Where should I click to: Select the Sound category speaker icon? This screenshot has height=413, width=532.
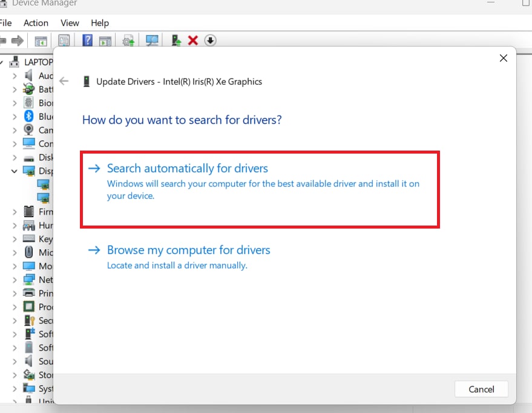(29, 361)
